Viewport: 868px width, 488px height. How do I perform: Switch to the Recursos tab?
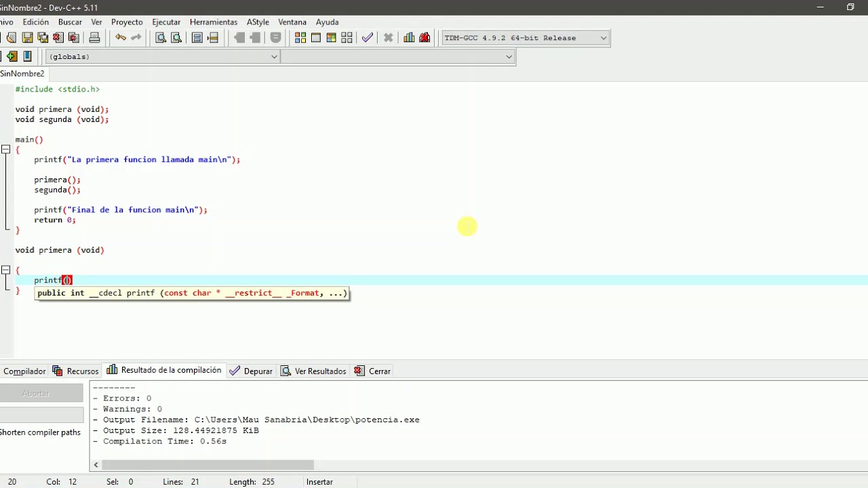76,371
